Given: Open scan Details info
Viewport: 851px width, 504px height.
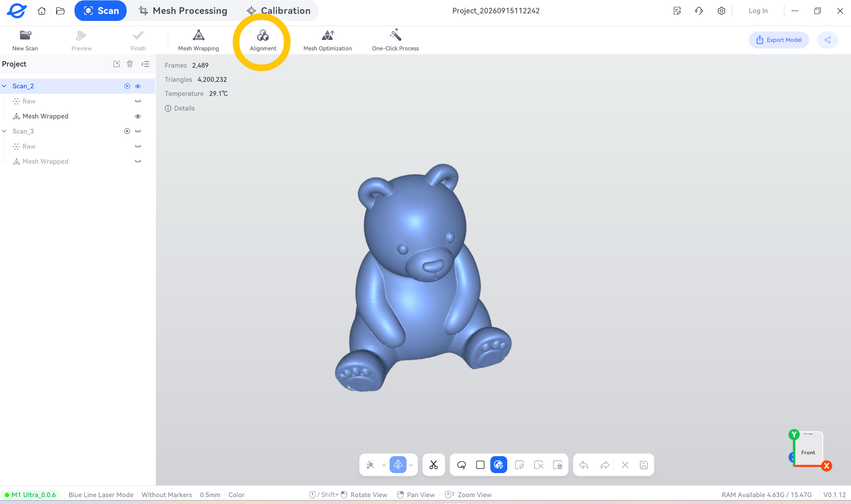Looking at the screenshot, I should (x=180, y=108).
